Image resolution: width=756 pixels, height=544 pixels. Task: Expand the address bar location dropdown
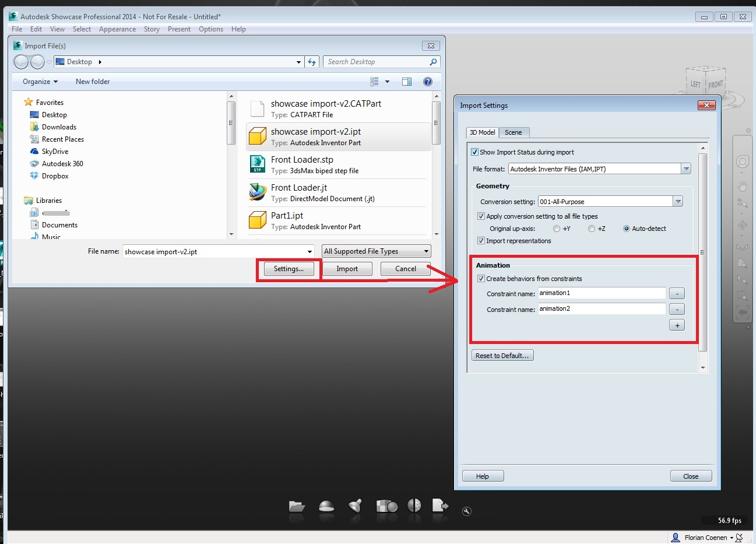point(298,62)
